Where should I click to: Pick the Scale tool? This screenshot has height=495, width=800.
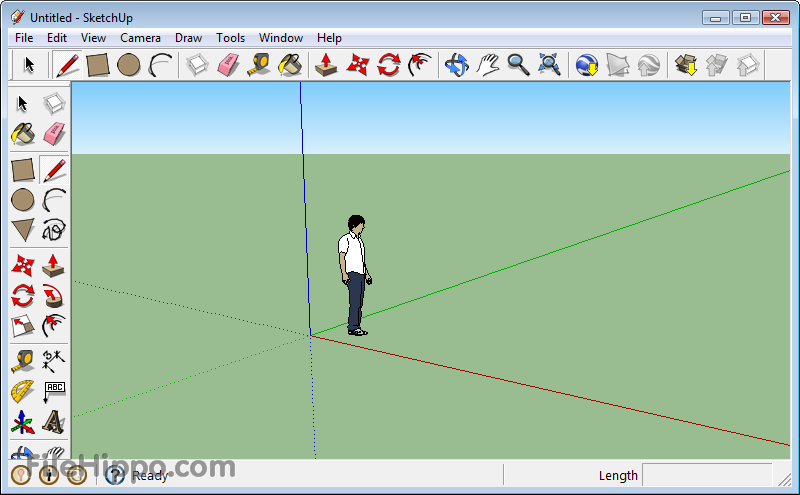point(23,327)
